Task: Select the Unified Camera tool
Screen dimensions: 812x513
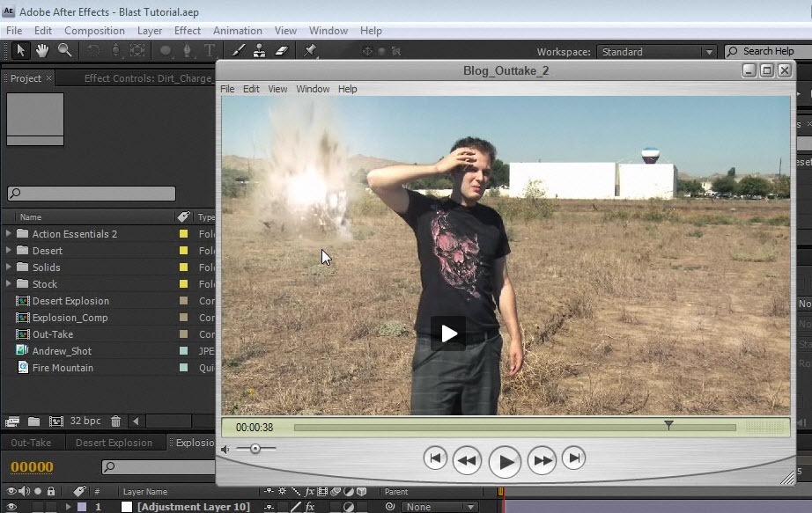Action: pos(115,51)
